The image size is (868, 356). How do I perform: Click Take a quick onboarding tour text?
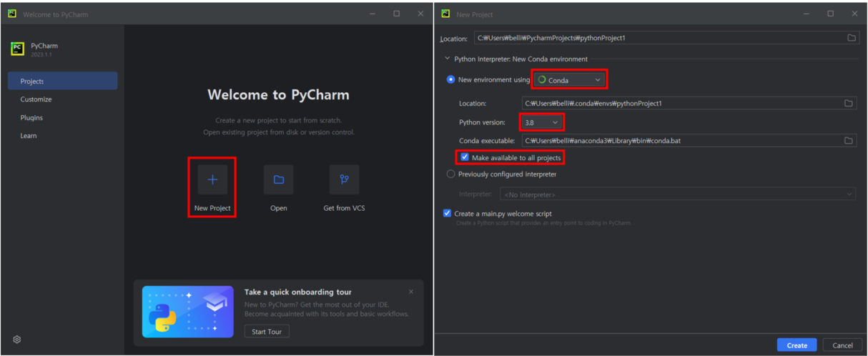click(x=298, y=292)
